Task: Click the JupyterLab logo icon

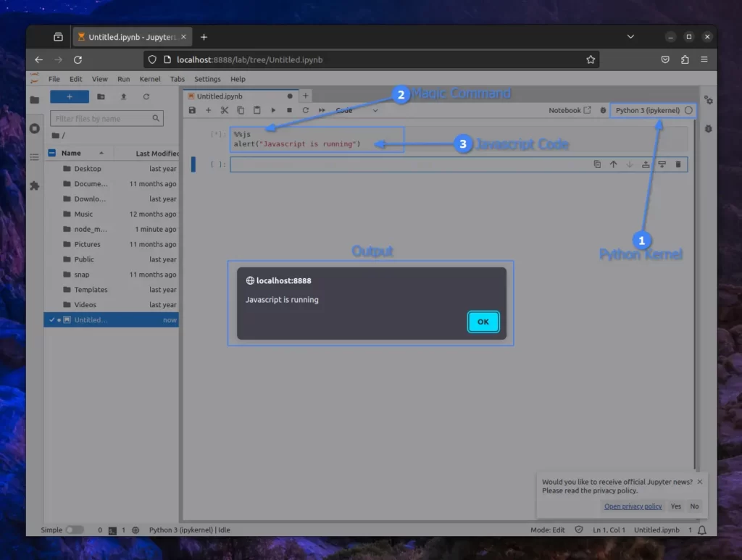Action: (35, 78)
